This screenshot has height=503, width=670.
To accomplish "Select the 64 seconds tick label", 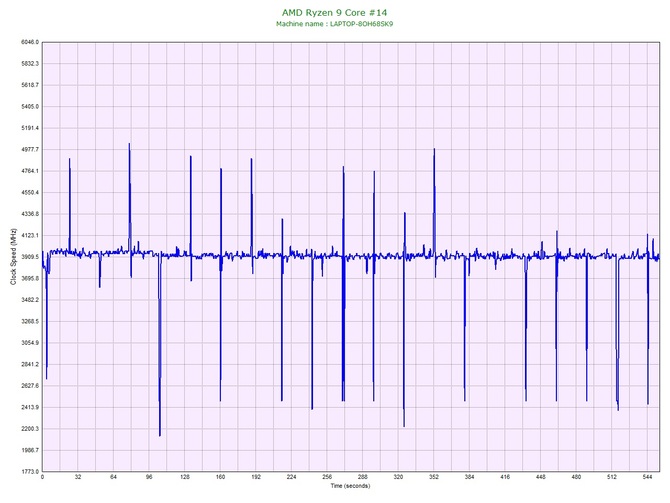I will [x=113, y=477].
